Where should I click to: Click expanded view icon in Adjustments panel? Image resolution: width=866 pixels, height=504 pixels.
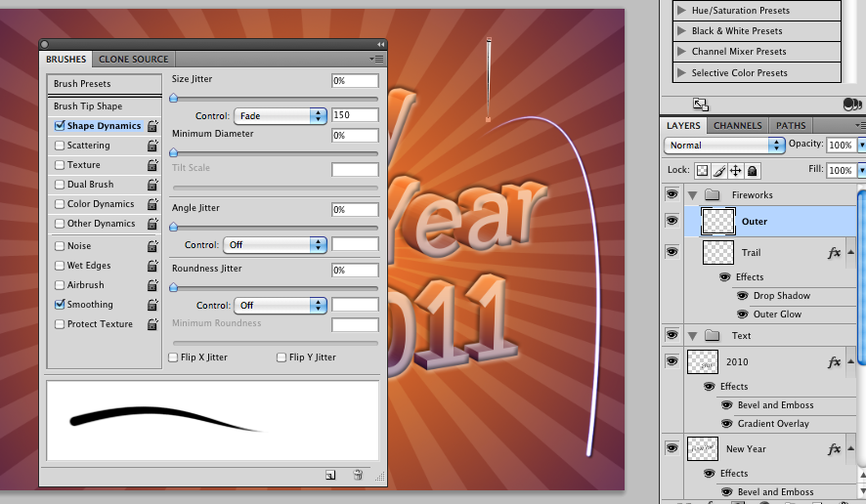700,105
